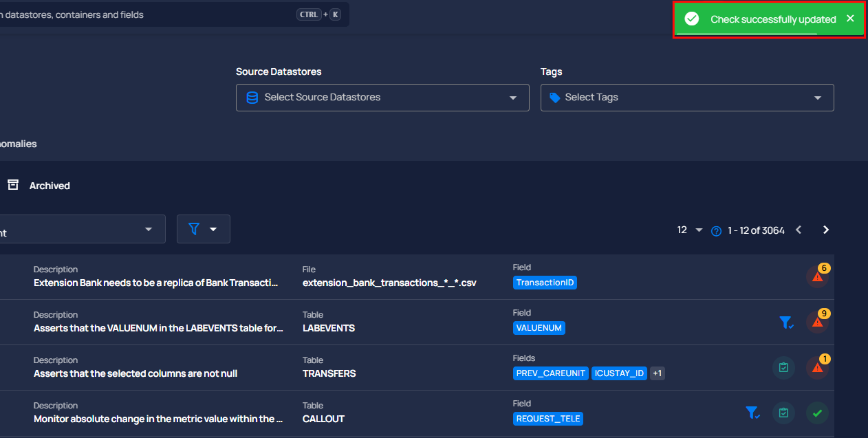Open 'Asserts that the selected columns' description
This screenshot has width=868, height=438.
point(135,373)
